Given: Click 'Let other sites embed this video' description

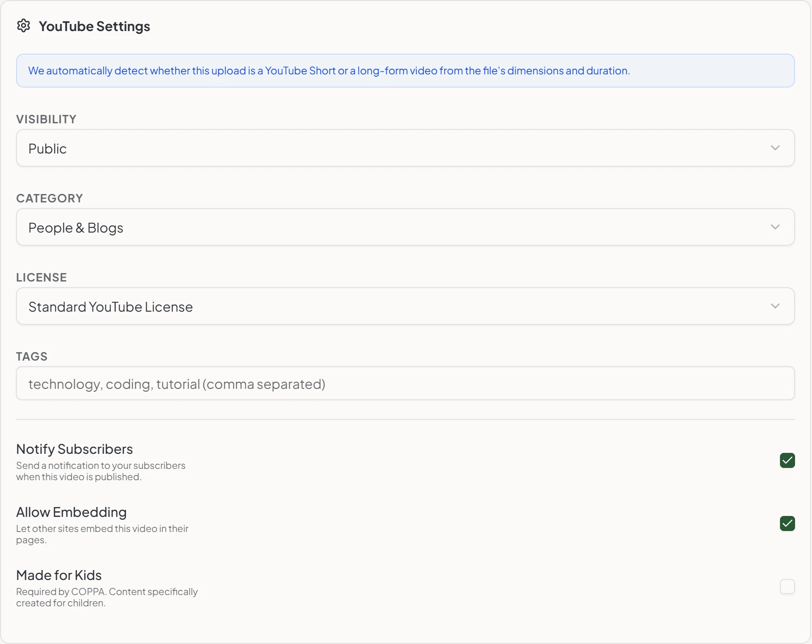Looking at the screenshot, I should (102, 534).
